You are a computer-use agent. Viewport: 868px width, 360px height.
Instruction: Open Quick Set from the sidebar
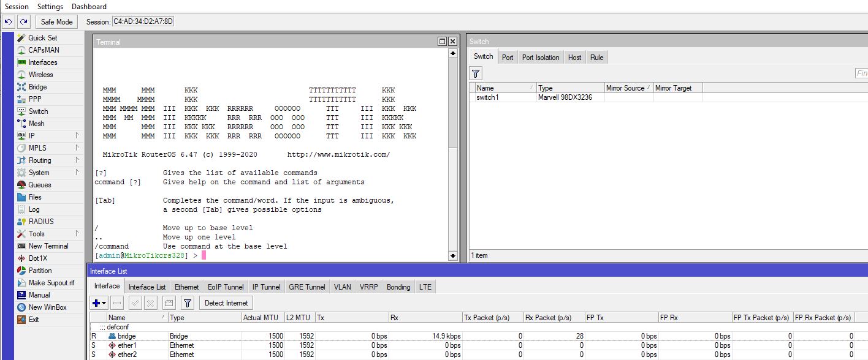[x=42, y=38]
